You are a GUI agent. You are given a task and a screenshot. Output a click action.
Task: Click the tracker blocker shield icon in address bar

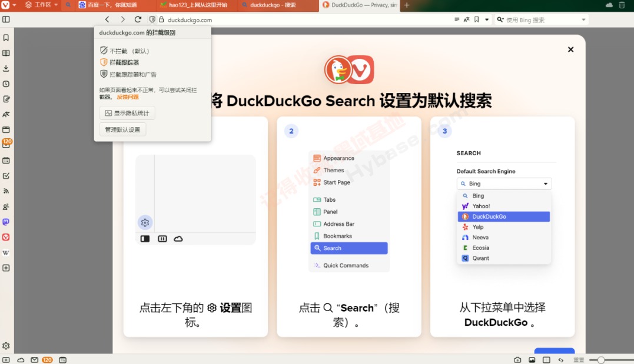pos(152,19)
